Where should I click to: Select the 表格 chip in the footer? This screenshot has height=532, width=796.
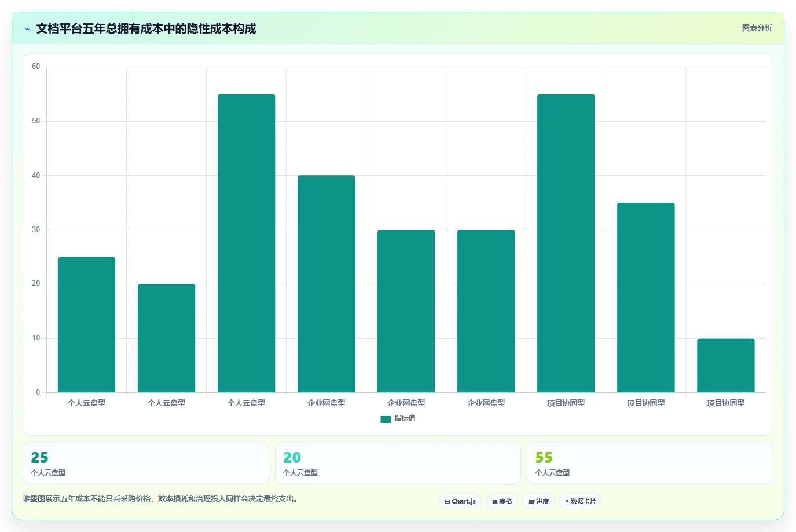point(502,501)
